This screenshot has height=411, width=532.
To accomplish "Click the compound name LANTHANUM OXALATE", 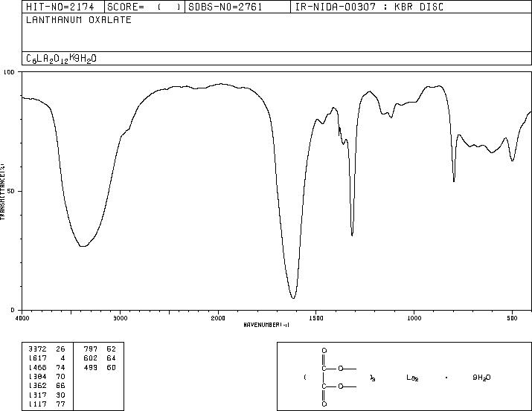I will tap(79, 20).
